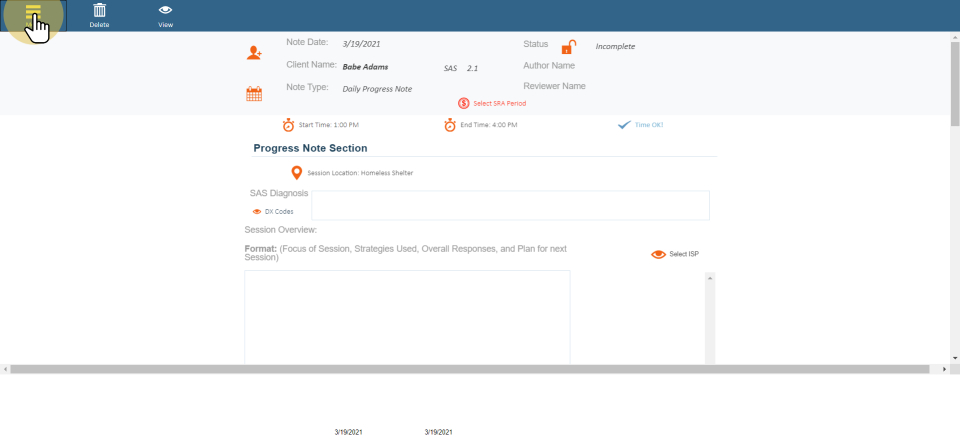Click the yellow menu icon in toolbar

(34, 13)
